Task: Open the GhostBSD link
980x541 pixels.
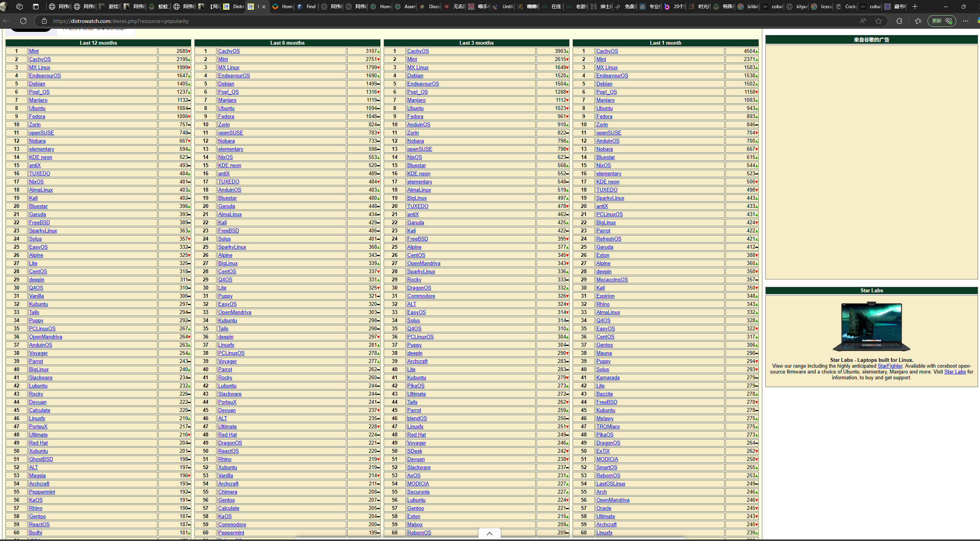Action: click(x=41, y=459)
